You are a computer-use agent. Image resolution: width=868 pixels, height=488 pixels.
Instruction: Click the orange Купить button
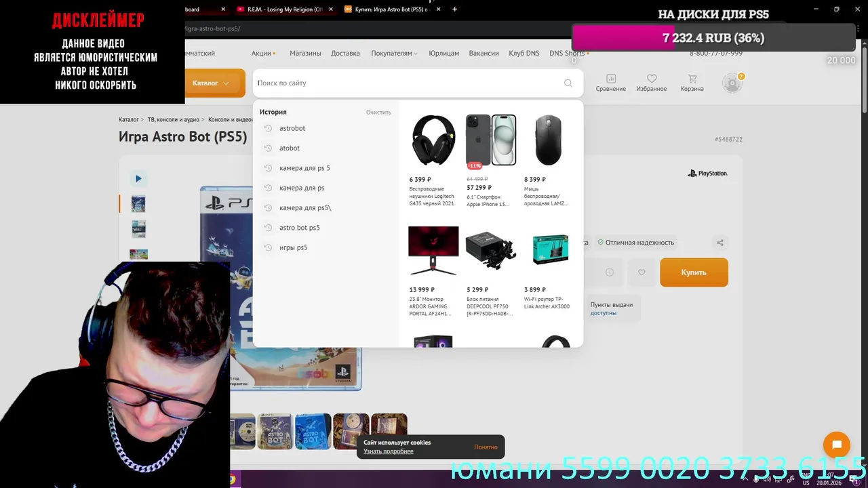pyautogui.click(x=694, y=272)
